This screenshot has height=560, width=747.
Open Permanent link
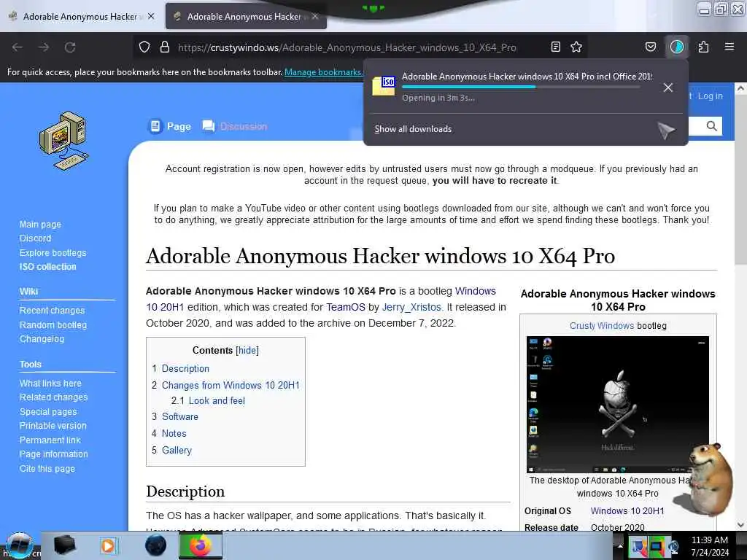pyautogui.click(x=50, y=440)
